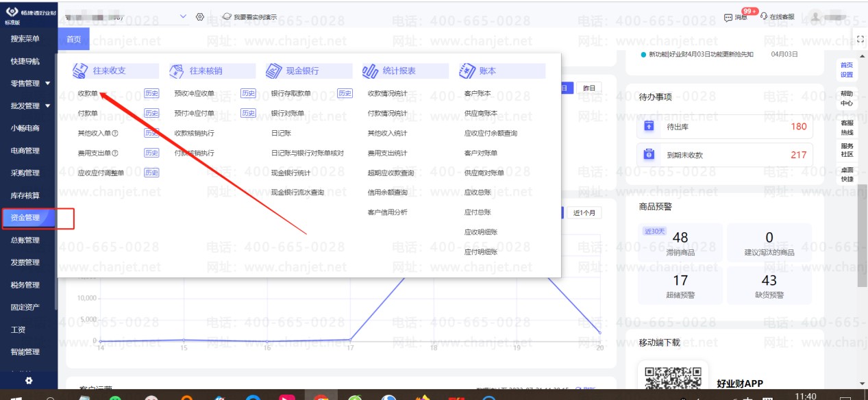Switch to the 首页 tab
The image size is (868, 400).
[73, 39]
